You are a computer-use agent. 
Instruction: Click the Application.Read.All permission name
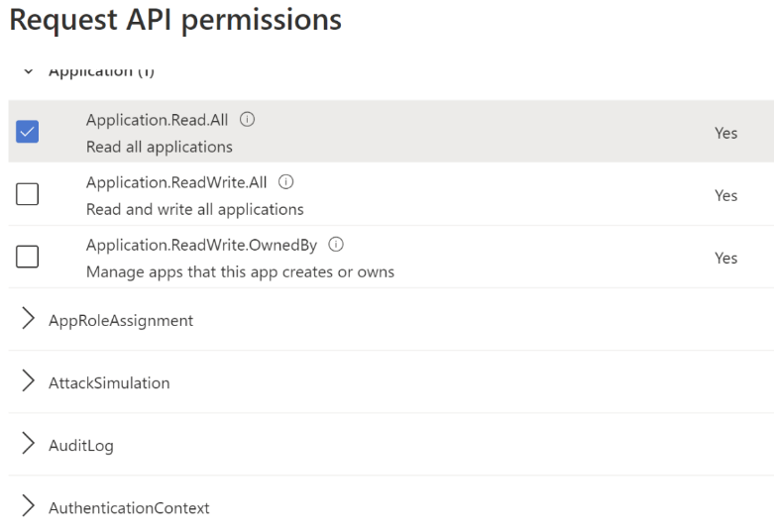click(x=157, y=120)
